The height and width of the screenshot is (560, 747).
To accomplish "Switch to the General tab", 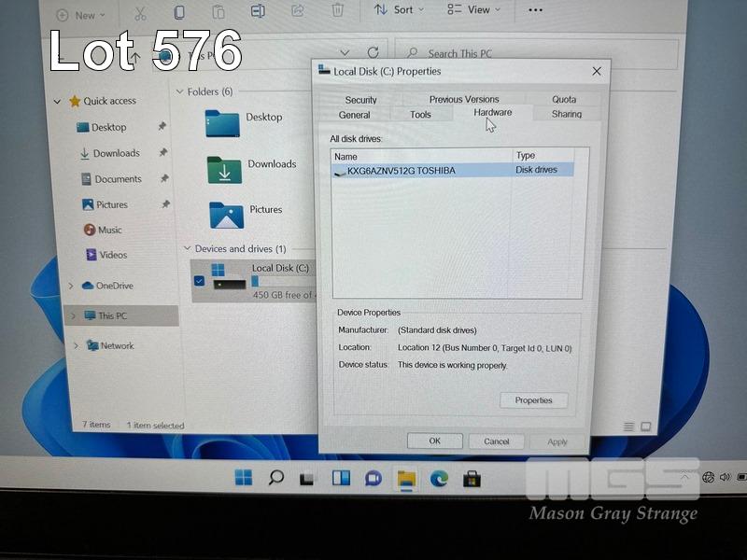I will (354, 115).
